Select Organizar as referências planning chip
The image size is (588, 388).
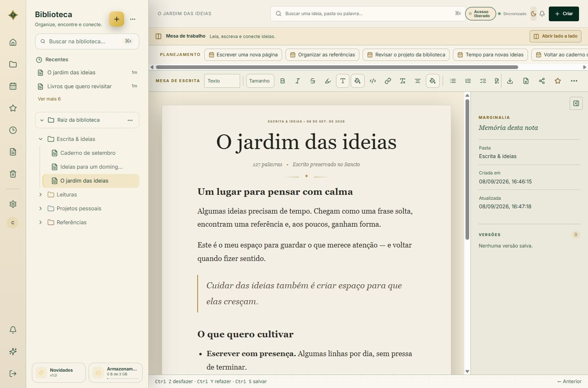[322, 55]
